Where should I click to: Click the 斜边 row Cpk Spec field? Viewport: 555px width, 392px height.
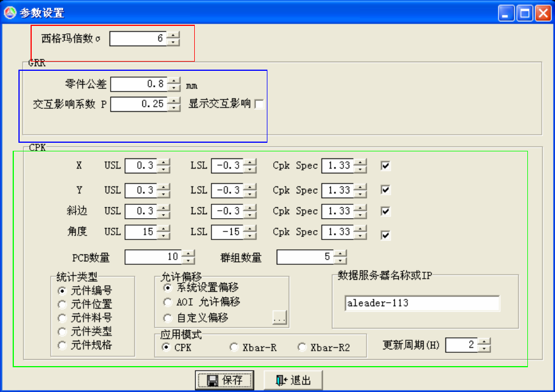[338, 211]
